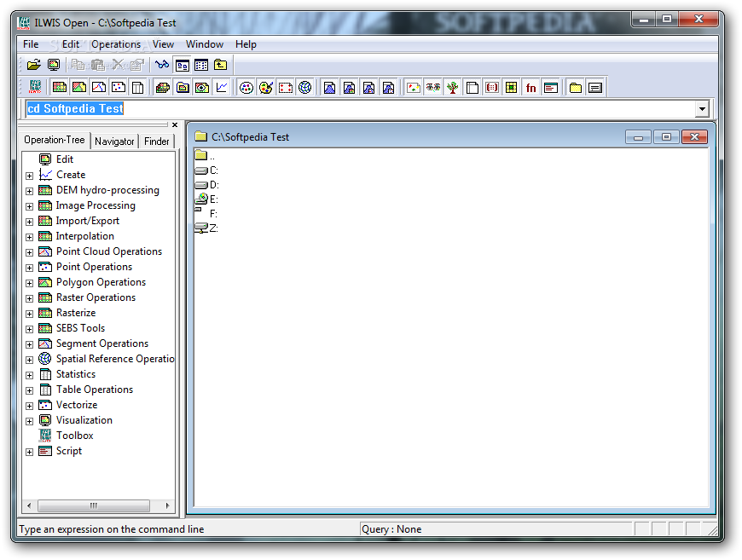Click the ILWIS logo toolbar icon
Screen dimensions: 742x560
coord(35,87)
